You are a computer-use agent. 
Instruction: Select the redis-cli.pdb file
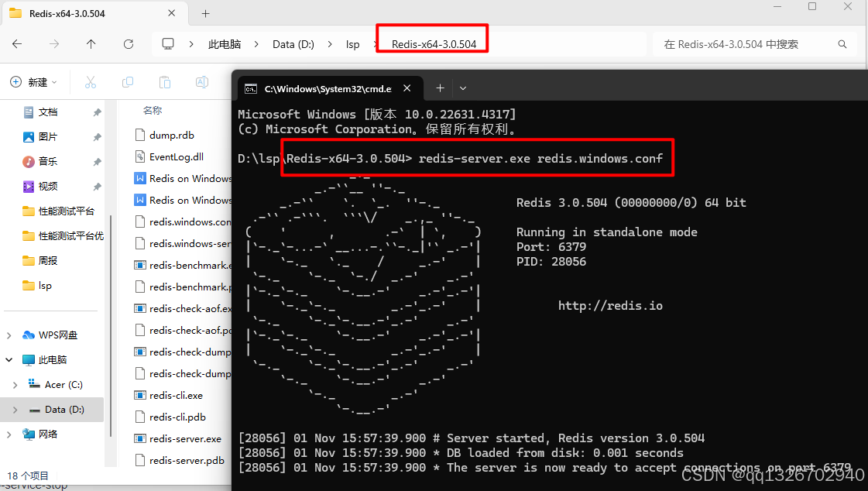[x=177, y=417]
